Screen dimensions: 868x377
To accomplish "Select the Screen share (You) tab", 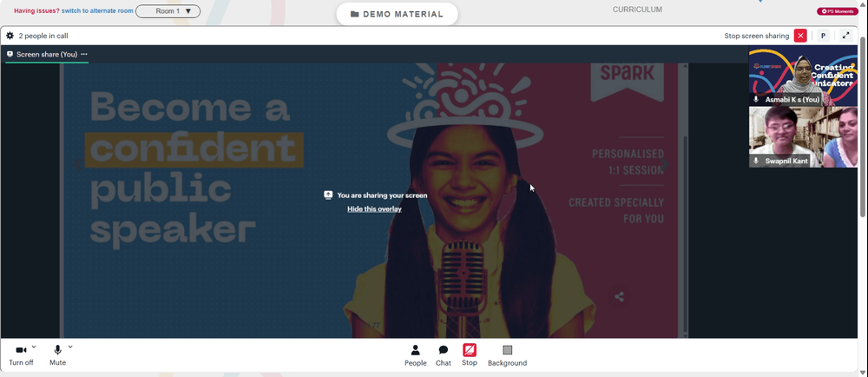I will coord(47,54).
